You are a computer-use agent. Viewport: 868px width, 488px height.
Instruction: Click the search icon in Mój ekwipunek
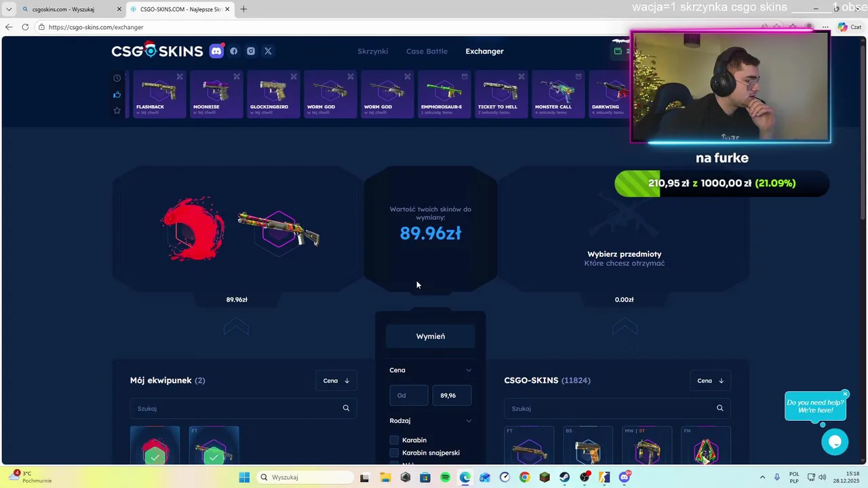coord(346,408)
